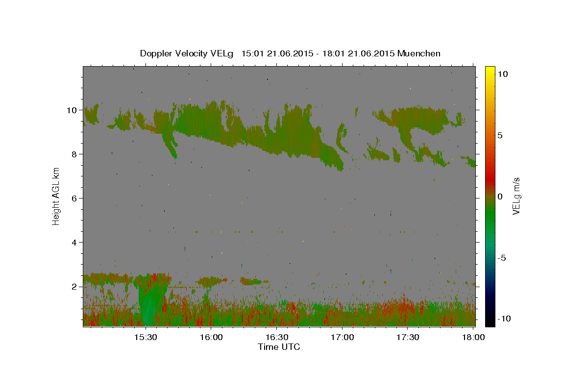Click the colorbar tick label -5

click(502, 258)
